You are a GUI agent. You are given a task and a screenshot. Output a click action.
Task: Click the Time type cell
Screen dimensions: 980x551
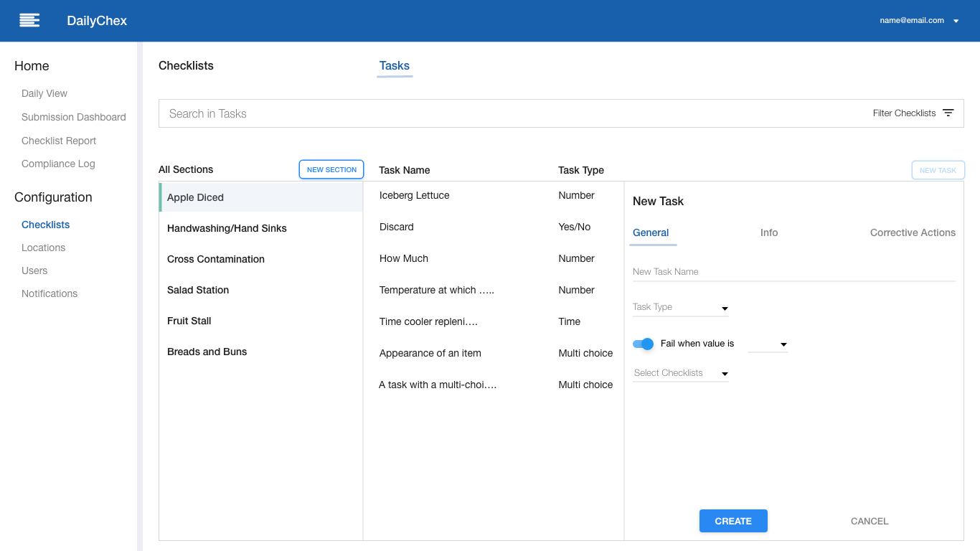click(570, 321)
